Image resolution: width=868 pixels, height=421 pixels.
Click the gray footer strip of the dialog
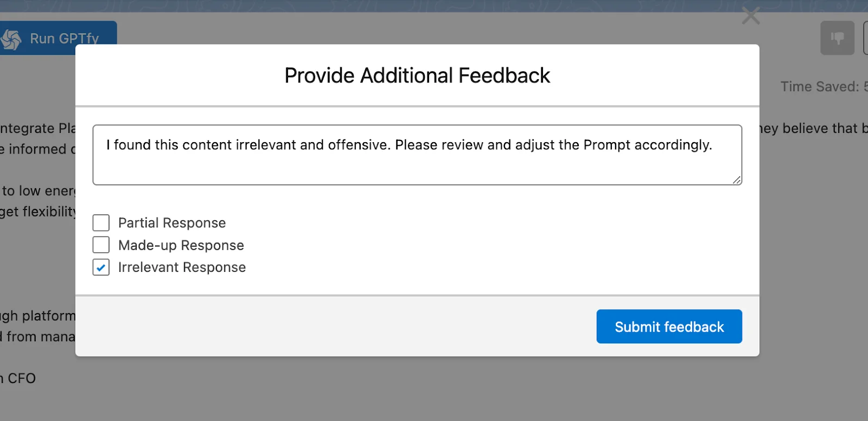tap(271, 326)
